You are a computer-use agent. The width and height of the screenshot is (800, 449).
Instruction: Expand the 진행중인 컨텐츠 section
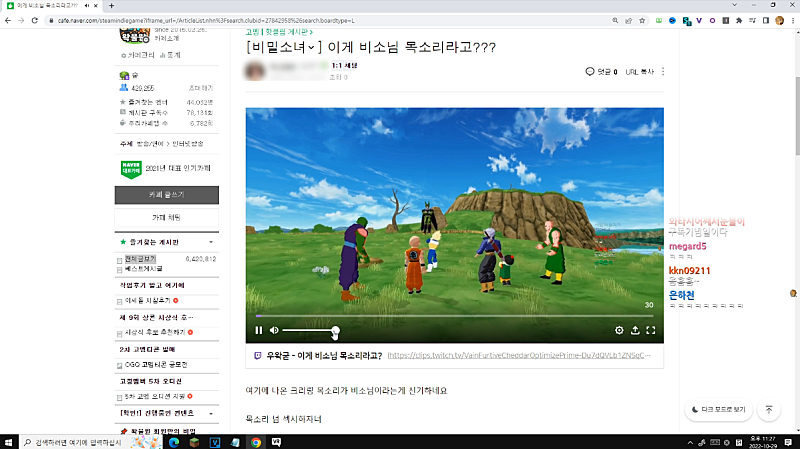(x=210, y=412)
